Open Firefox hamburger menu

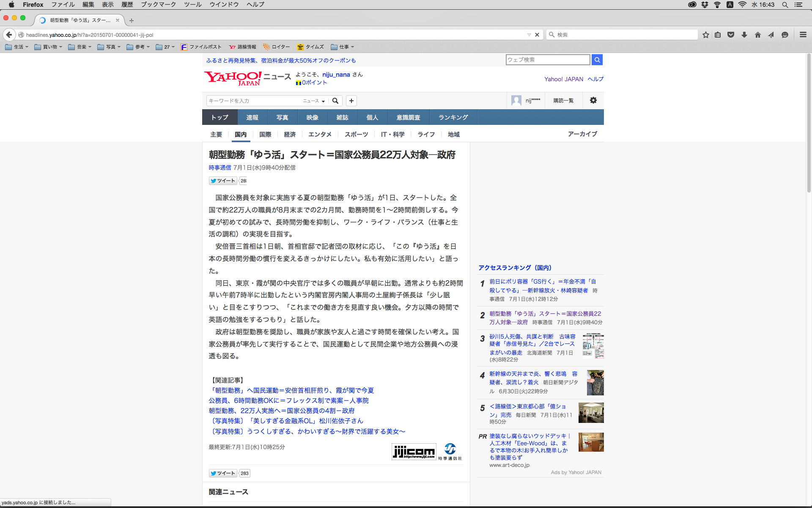[803, 35]
